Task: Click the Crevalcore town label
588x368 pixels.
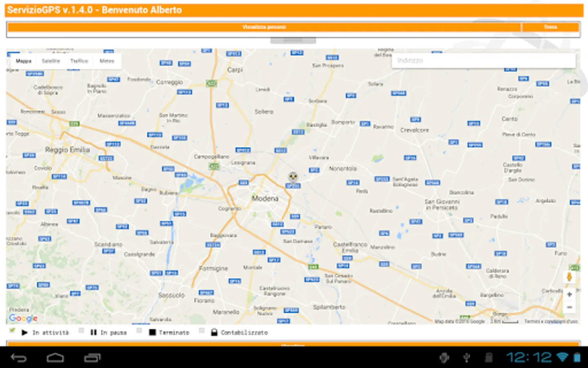Action: 414,130
